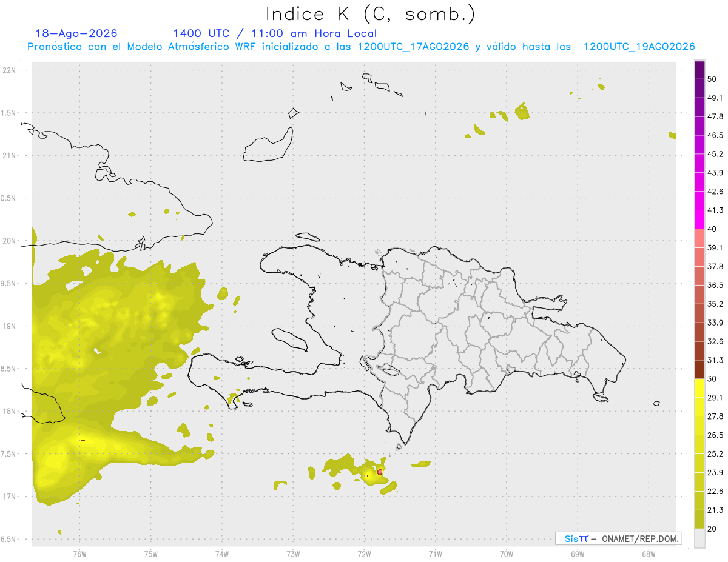Click the longitude axis label "70W"
Image resolution: width=728 pixels, height=562 pixels.
pyautogui.click(x=507, y=554)
